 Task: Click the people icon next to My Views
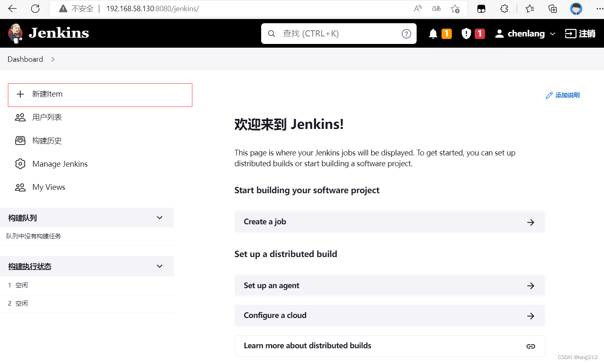click(20, 187)
